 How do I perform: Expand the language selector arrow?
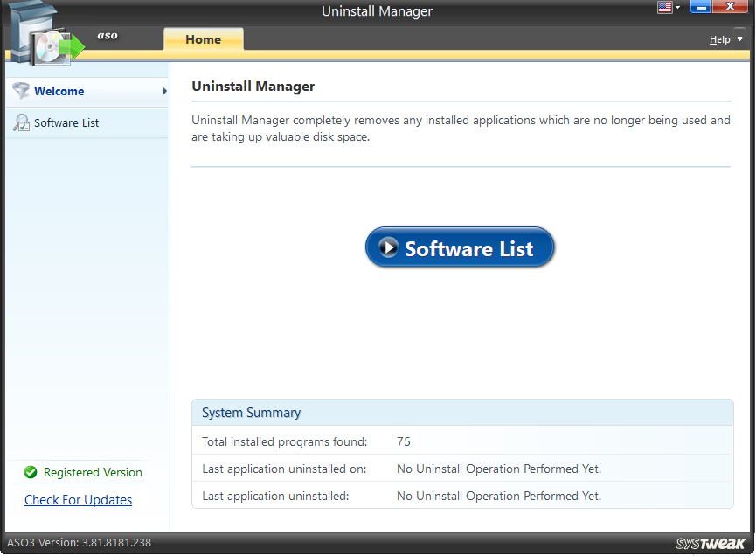678,7
